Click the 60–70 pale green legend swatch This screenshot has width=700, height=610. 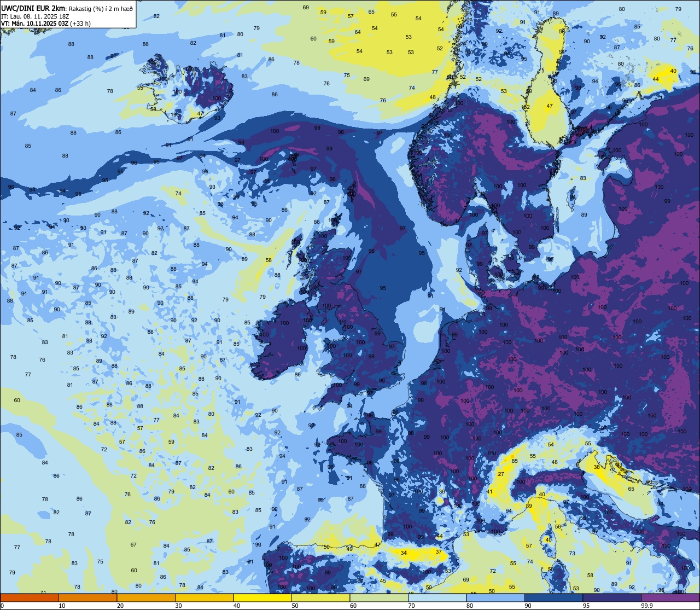point(379,597)
